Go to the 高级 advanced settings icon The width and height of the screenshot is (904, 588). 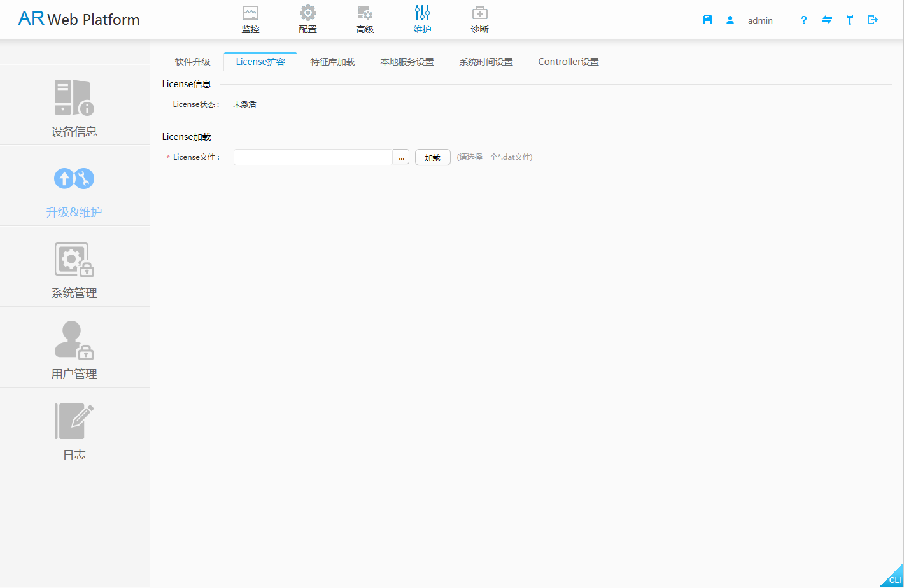click(365, 13)
